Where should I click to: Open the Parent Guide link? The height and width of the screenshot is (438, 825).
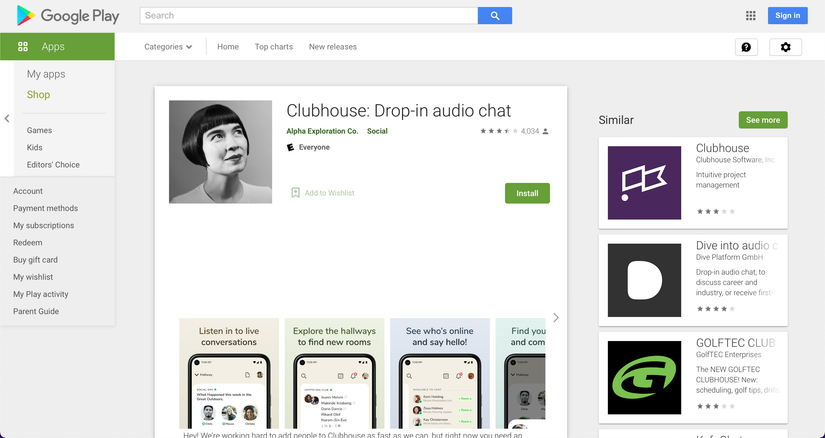coord(36,312)
